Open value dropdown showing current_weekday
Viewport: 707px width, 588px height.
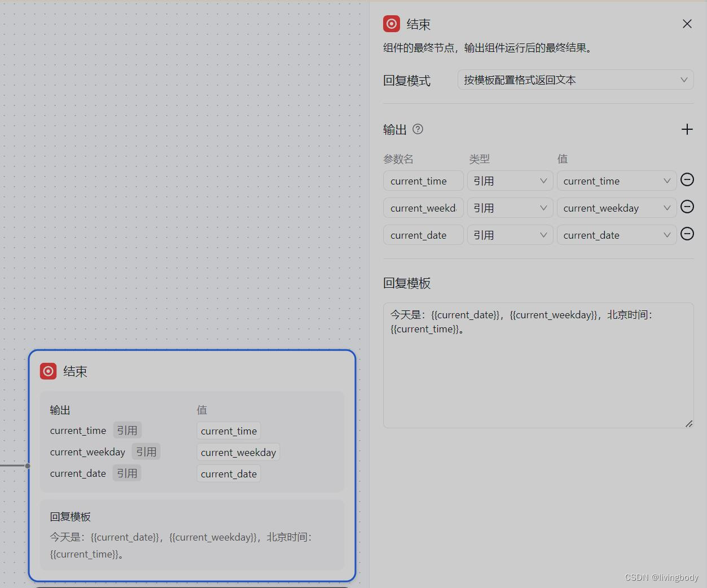pyautogui.click(x=617, y=208)
